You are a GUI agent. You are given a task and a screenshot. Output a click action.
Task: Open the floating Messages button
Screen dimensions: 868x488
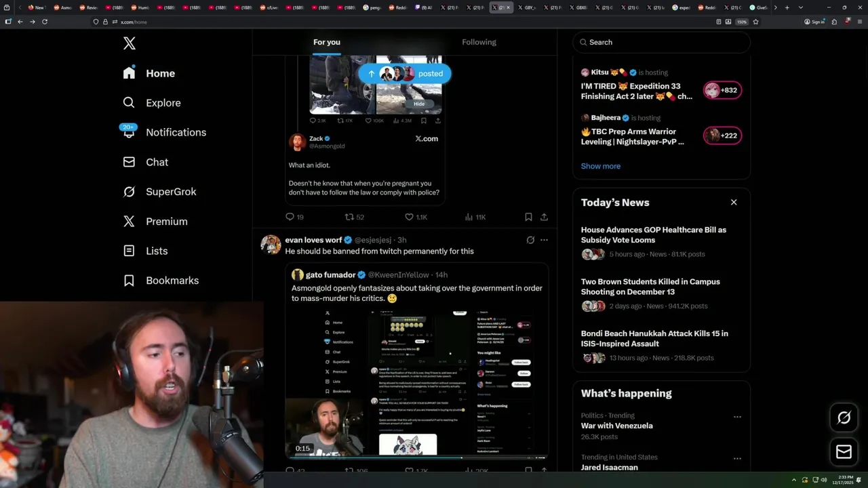844,452
